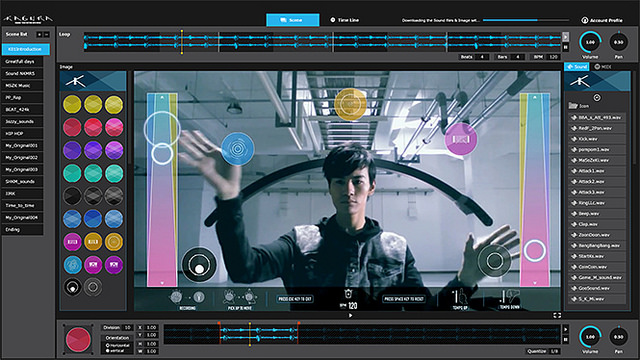Click the Division value field
This screenshot has width=640, height=360.
[x=128, y=328]
